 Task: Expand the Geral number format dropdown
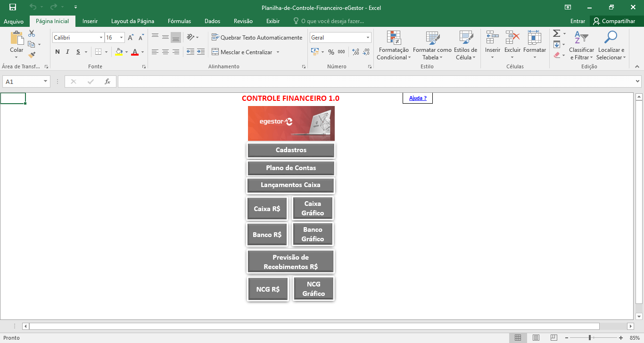pos(368,37)
